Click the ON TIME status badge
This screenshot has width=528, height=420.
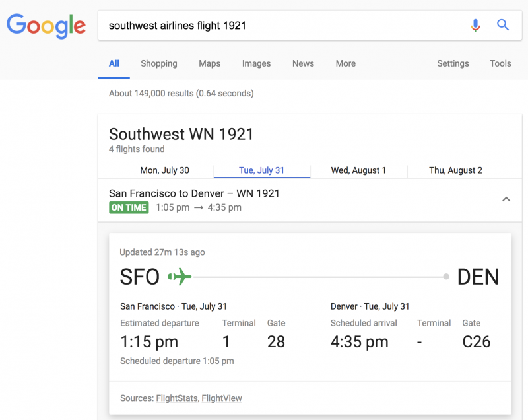129,207
